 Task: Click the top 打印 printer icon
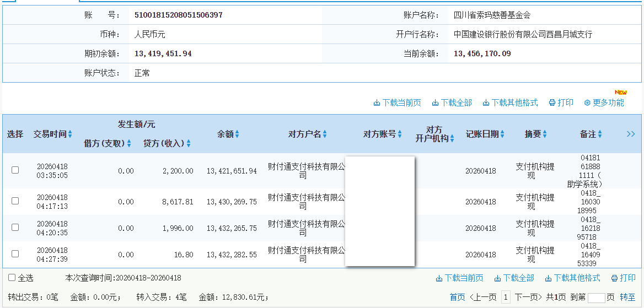551,103
